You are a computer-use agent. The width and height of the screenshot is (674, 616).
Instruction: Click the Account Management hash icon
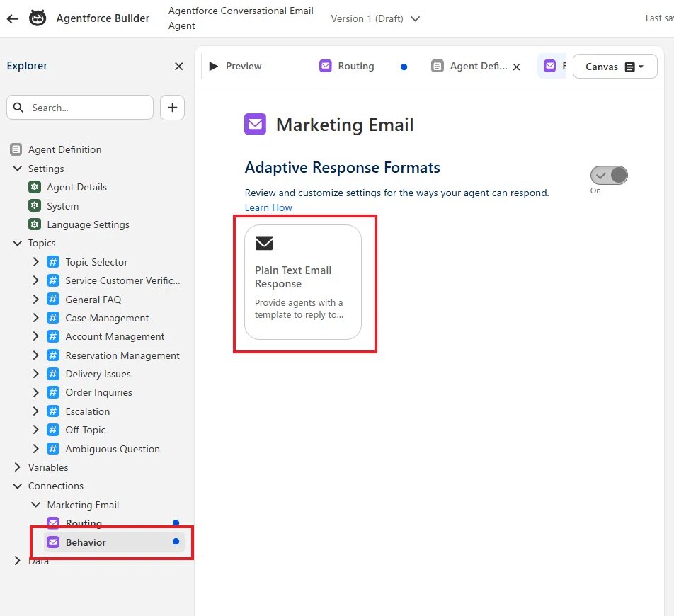point(53,336)
